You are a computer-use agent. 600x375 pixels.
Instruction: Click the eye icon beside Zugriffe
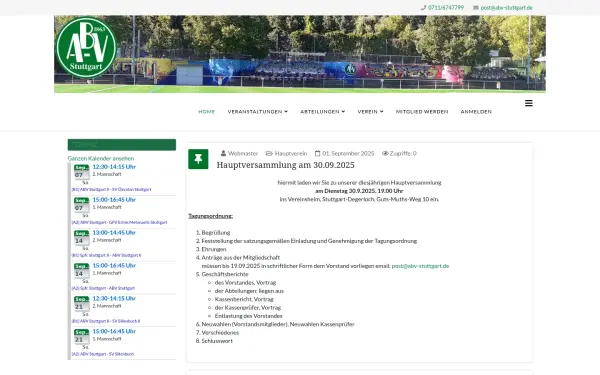(385, 153)
